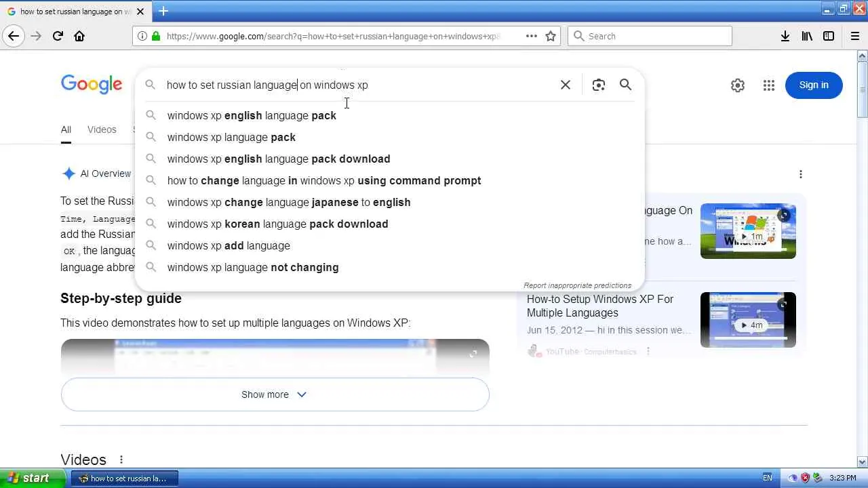Image resolution: width=868 pixels, height=488 pixels.
Task: Switch to the All results tab
Action: (x=66, y=129)
